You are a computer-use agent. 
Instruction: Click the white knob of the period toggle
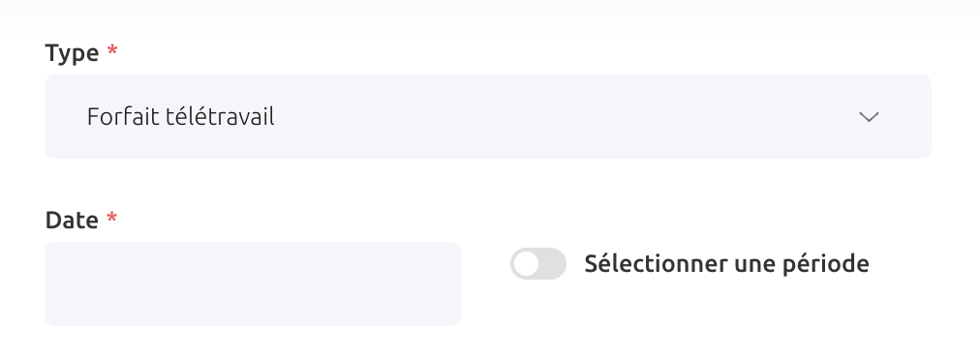[527, 263]
